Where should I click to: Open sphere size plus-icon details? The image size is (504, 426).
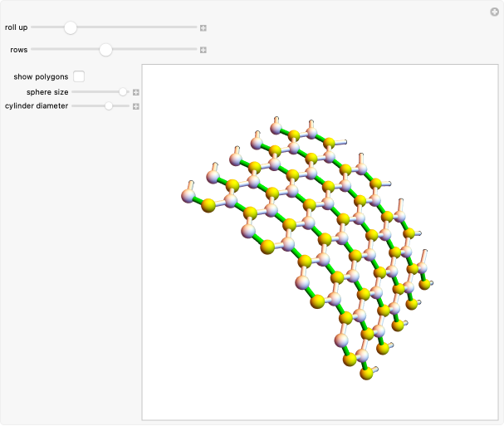point(136,92)
